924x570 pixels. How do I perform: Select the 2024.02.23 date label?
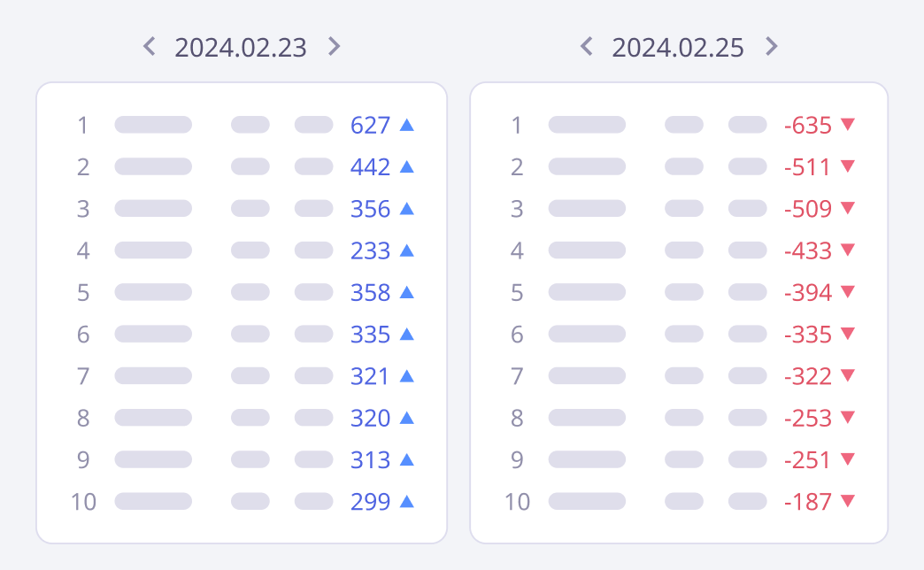point(241,47)
